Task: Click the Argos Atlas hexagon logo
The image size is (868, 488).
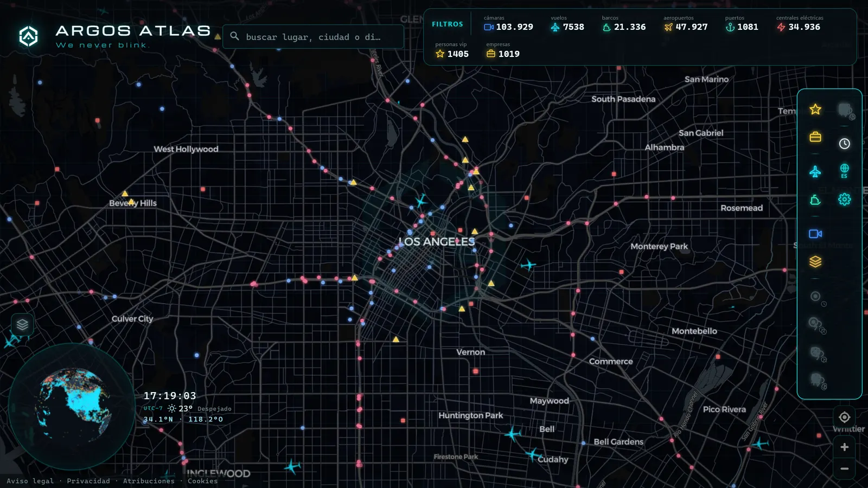Action: [28, 36]
